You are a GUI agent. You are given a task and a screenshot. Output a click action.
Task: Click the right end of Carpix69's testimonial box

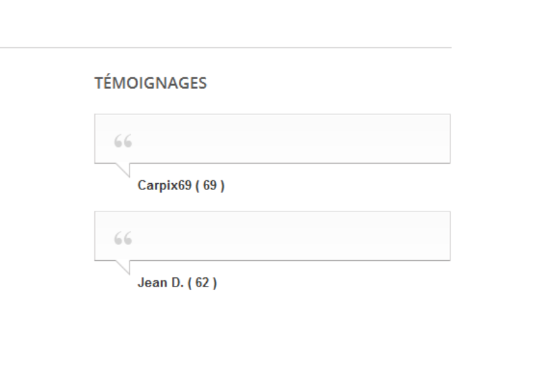pos(444,139)
